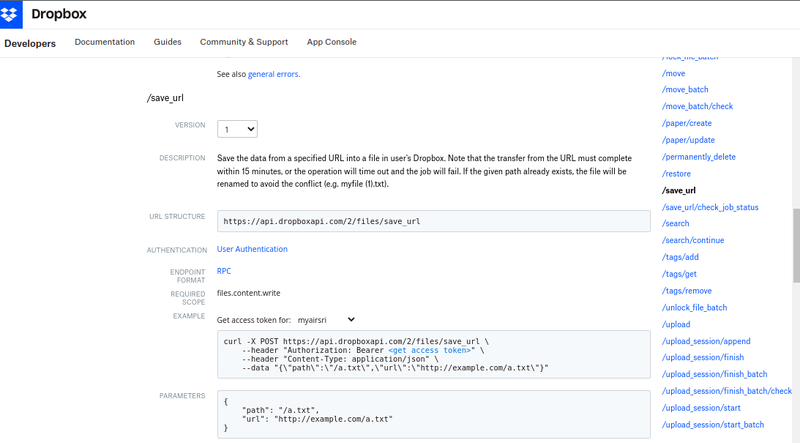
Task: Click the VERSION label
Action: (190, 125)
